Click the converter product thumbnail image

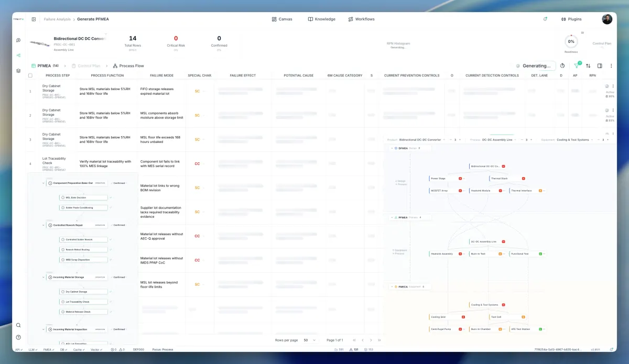pyautogui.click(x=40, y=44)
